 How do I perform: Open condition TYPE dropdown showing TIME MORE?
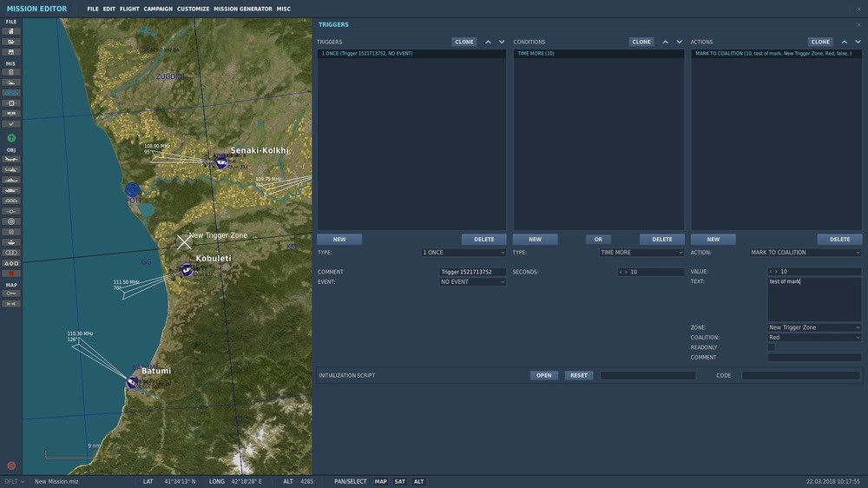click(x=641, y=253)
